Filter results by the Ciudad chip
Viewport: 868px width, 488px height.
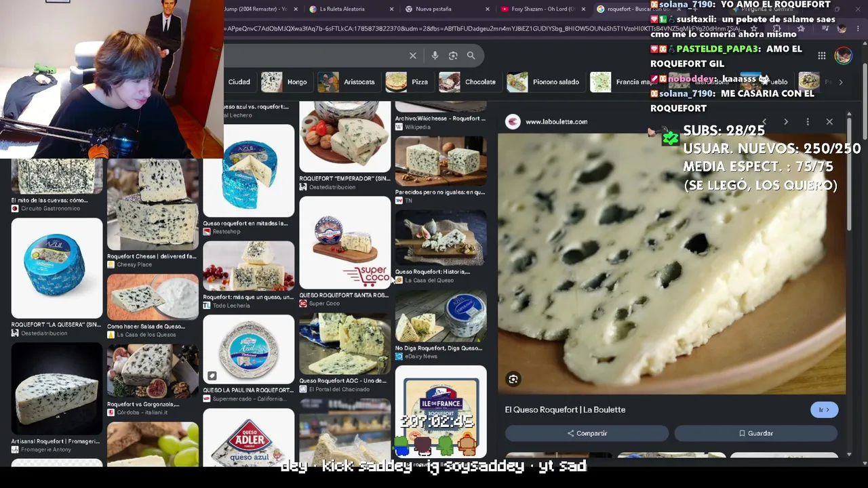(239, 82)
